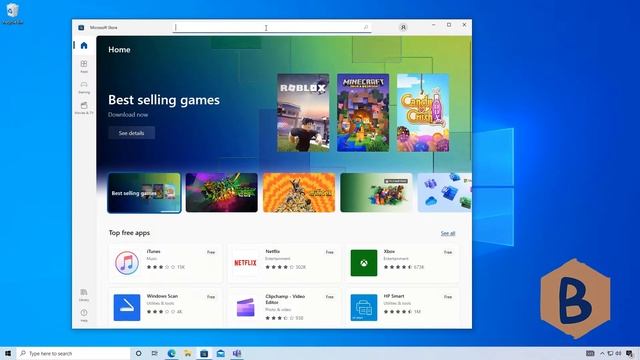
Task: Click the HP Smart app title
Action: click(x=394, y=296)
